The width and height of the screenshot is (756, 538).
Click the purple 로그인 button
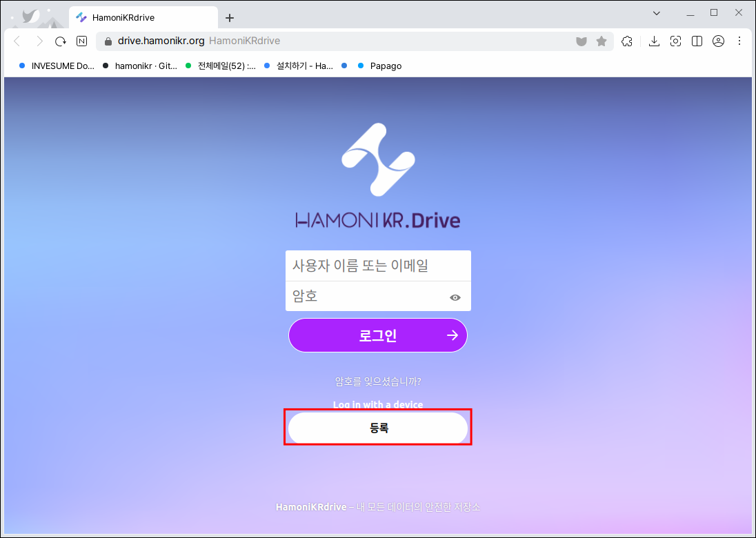tap(377, 336)
